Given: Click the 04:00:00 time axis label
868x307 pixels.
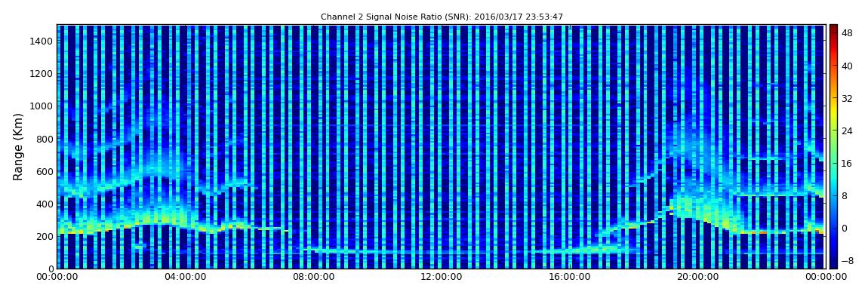Looking at the screenshot, I should click(185, 277).
